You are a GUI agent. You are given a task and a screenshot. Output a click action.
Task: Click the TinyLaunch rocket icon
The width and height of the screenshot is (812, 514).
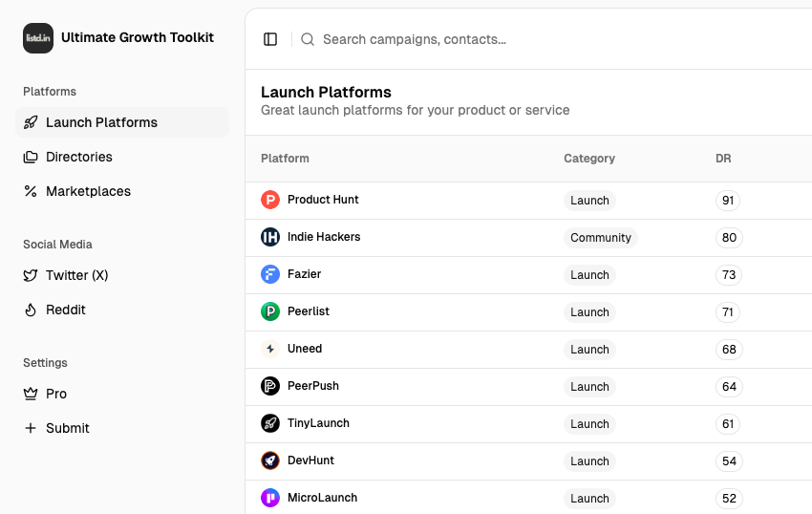(270, 423)
